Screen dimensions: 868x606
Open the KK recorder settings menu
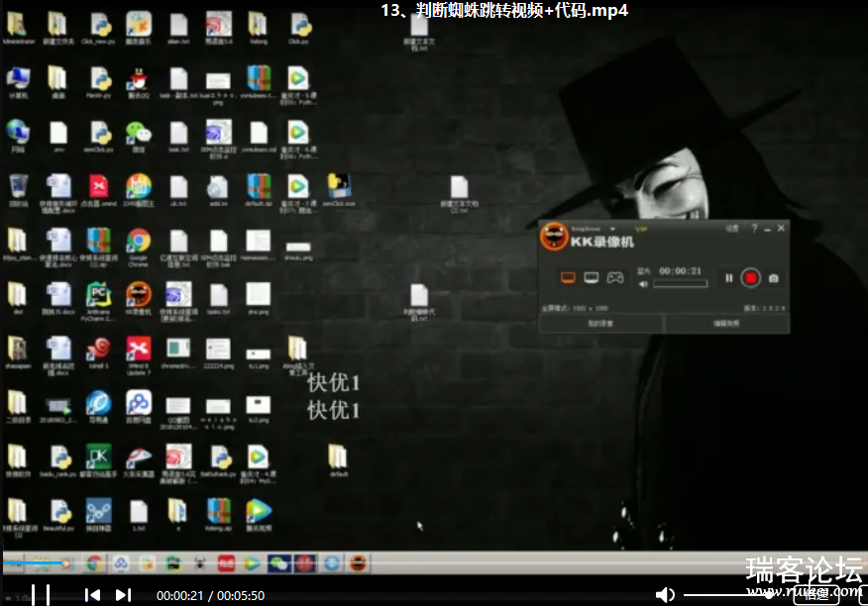click(731, 228)
